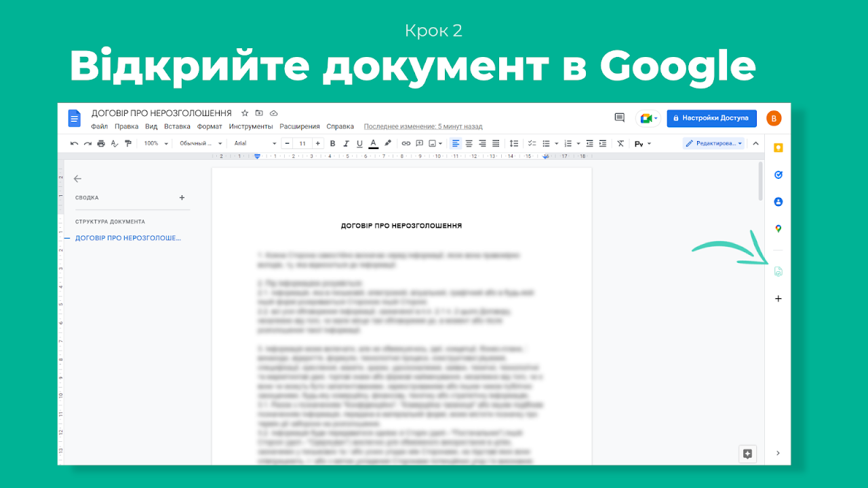Start a Google Meet call

point(648,119)
